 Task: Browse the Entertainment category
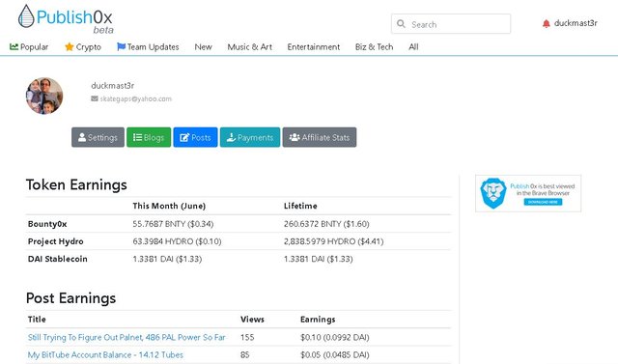point(313,47)
